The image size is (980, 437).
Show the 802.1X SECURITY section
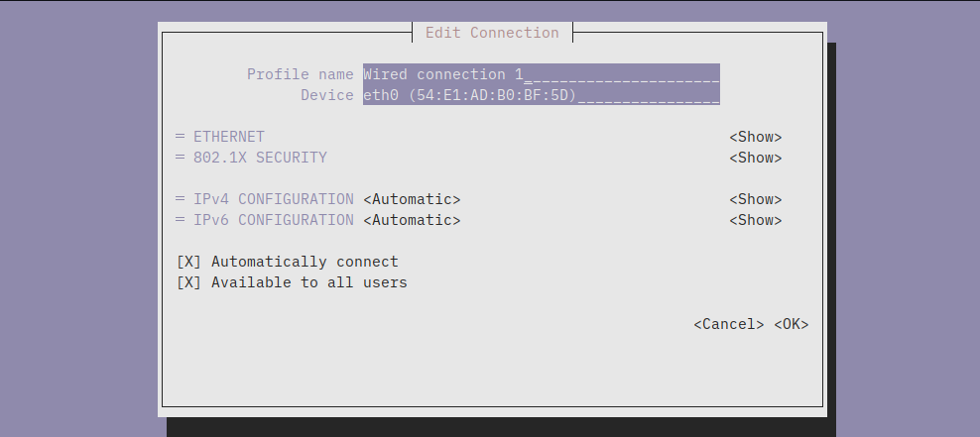(x=756, y=158)
